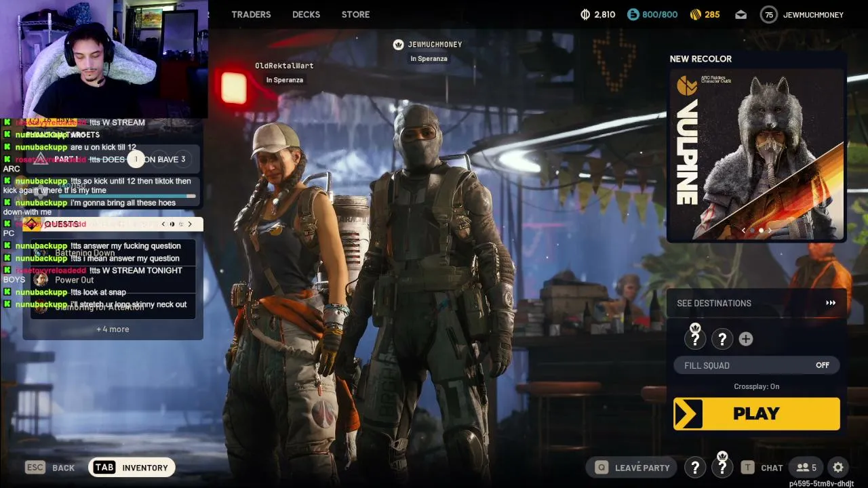Add a squad member with the plus icon

coord(746,339)
